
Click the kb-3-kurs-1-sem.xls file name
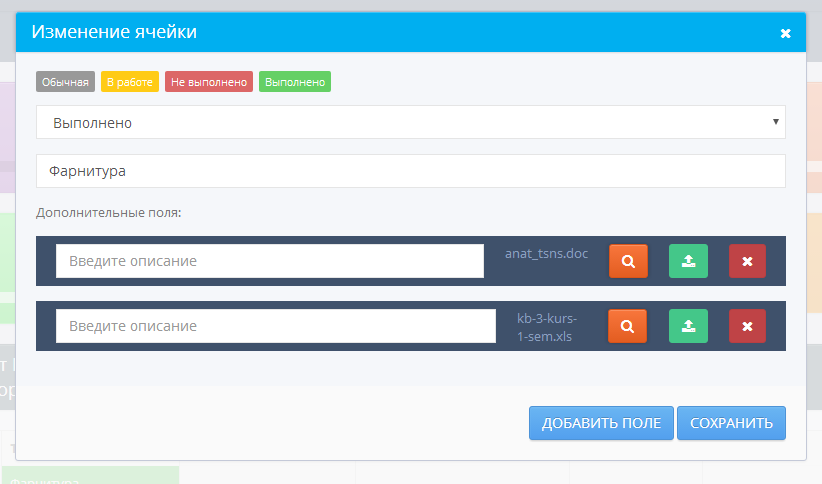tap(547, 327)
